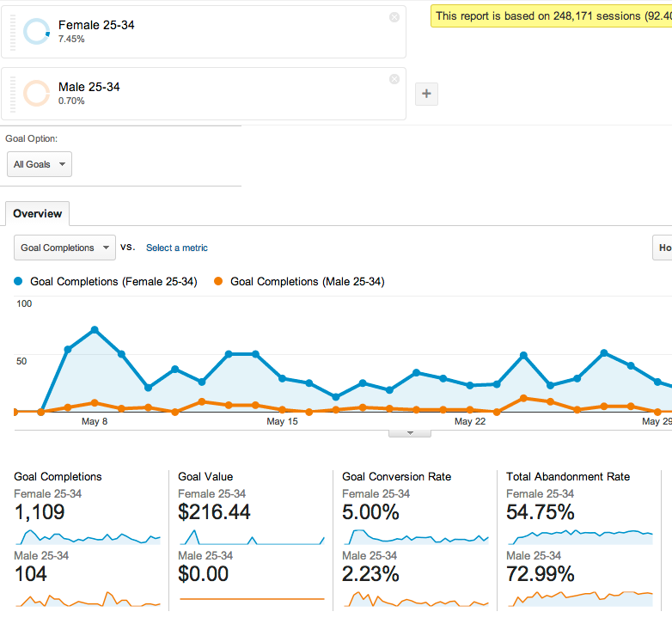The image size is (672, 624).
Task: Click the Female 25-34 blue donut icon
Action: 37,31
